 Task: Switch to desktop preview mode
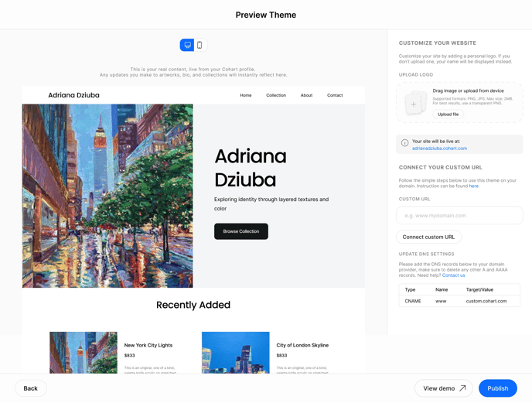(x=187, y=46)
